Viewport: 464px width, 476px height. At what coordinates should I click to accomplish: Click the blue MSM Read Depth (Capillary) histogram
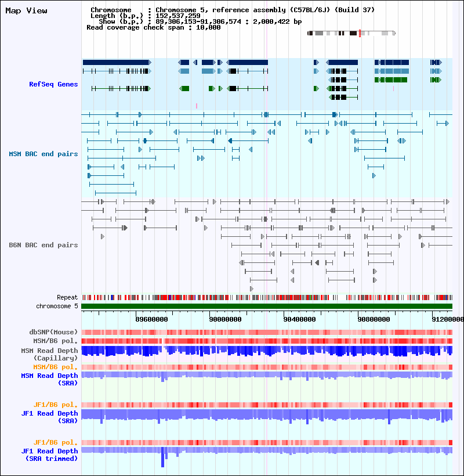(267, 351)
